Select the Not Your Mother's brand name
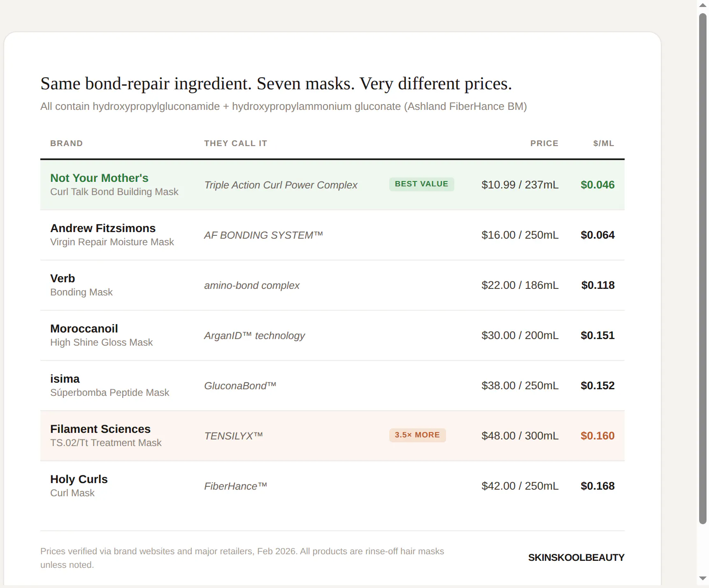 (99, 178)
